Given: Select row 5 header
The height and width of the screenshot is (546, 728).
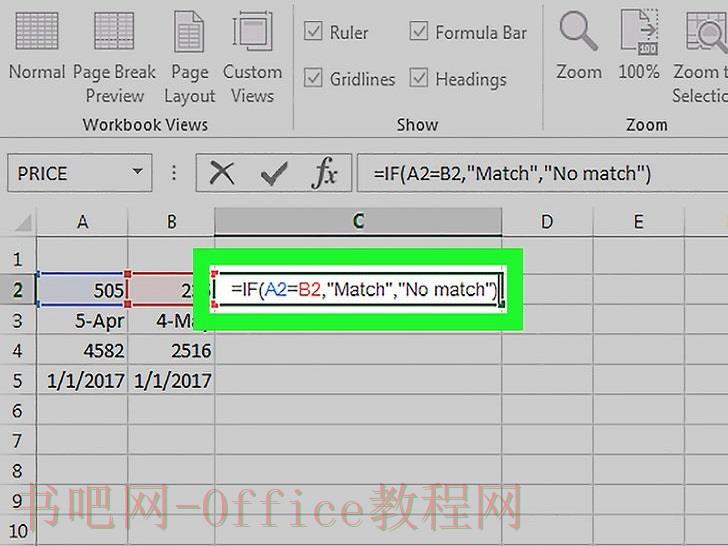Looking at the screenshot, I should coord(18,381).
